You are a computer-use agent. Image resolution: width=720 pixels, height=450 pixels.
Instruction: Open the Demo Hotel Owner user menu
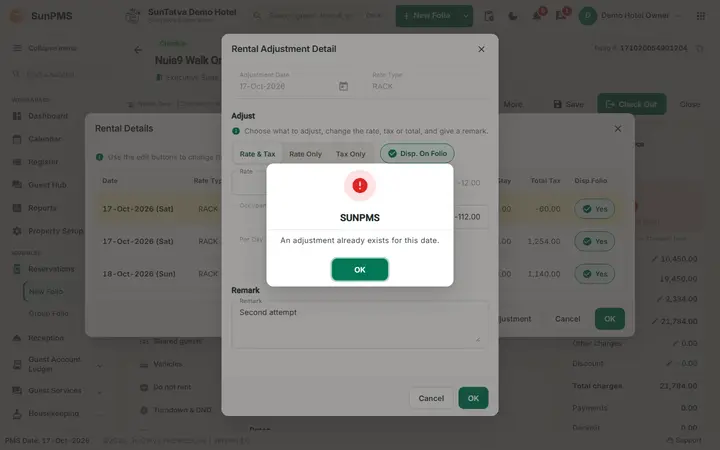pos(629,16)
